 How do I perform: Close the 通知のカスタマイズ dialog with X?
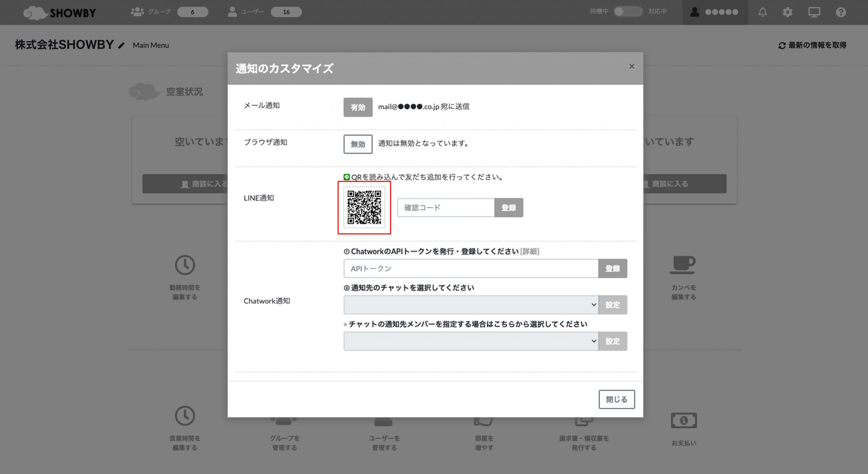pyautogui.click(x=632, y=66)
